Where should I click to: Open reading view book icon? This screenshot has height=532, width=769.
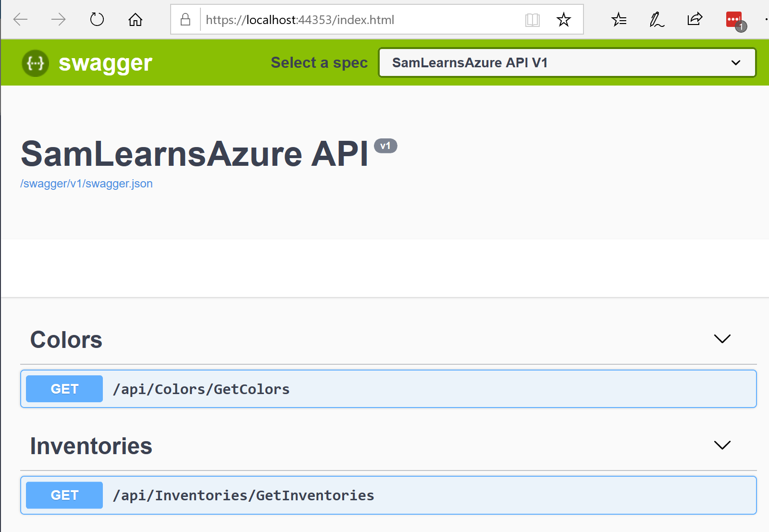tap(533, 20)
